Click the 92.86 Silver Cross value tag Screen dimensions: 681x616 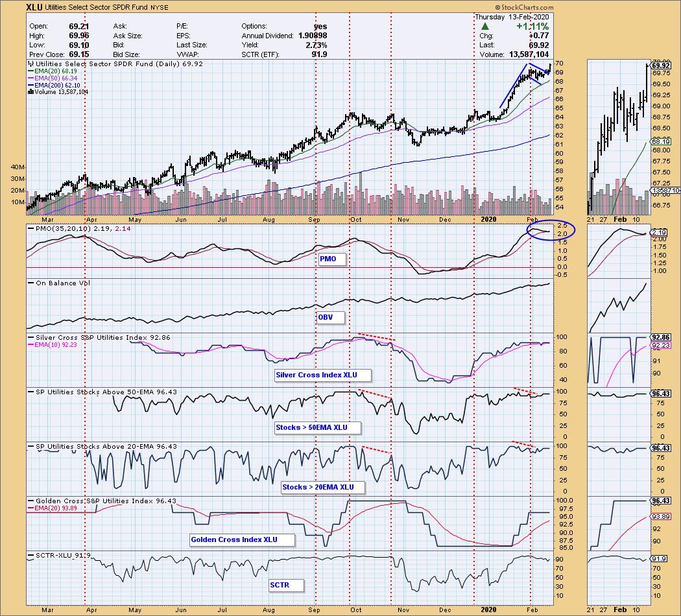pyautogui.click(x=661, y=337)
